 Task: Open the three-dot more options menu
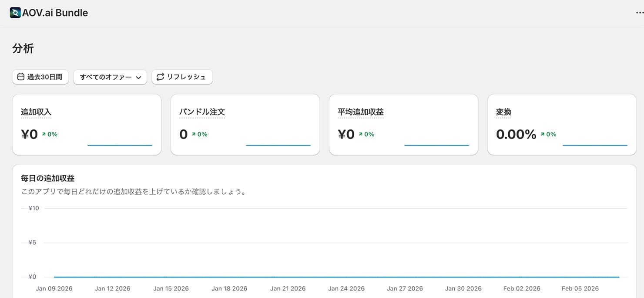click(x=639, y=13)
